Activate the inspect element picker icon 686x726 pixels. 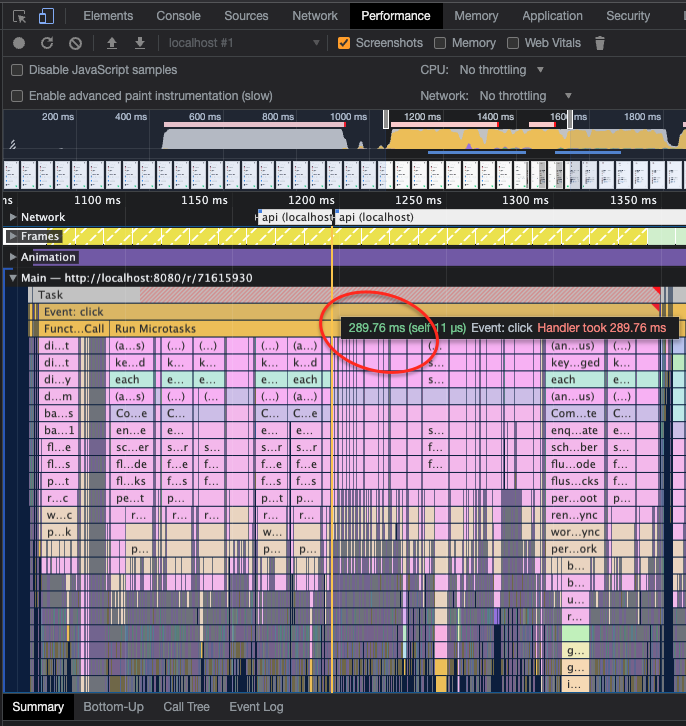coord(19,17)
